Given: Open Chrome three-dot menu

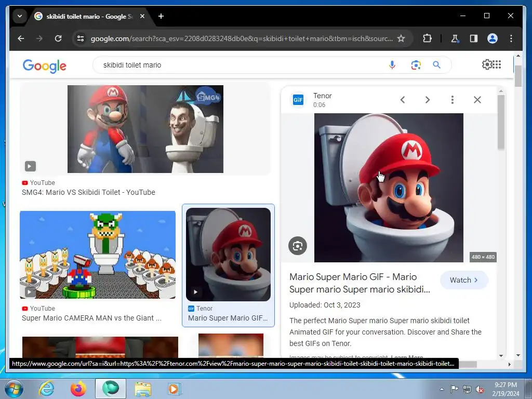Looking at the screenshot, I should 511,38.
